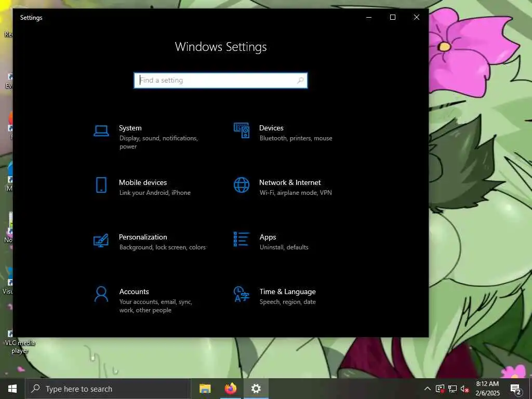Open Time & Language settings title
Screen dimensions: 532x399
coord(287,291)
